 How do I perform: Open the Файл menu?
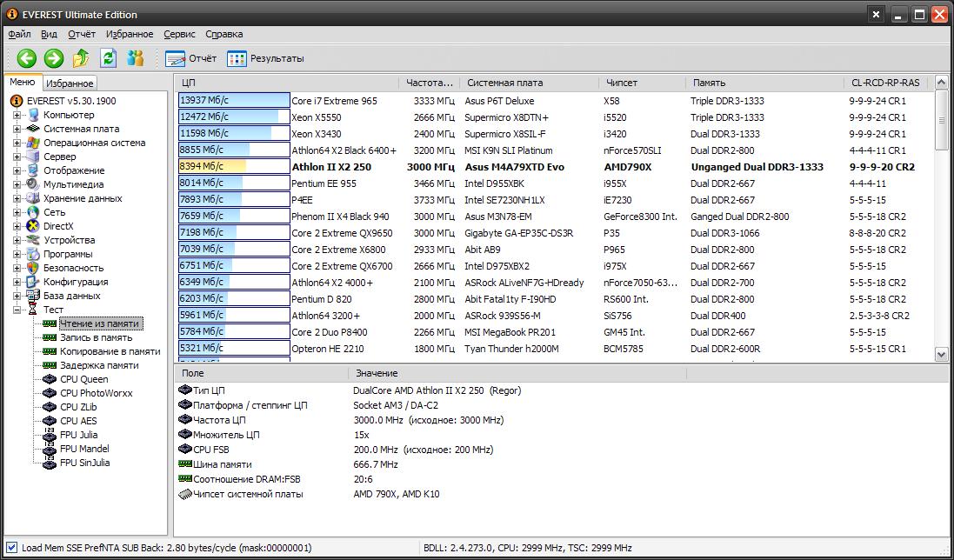coord(19,34)
